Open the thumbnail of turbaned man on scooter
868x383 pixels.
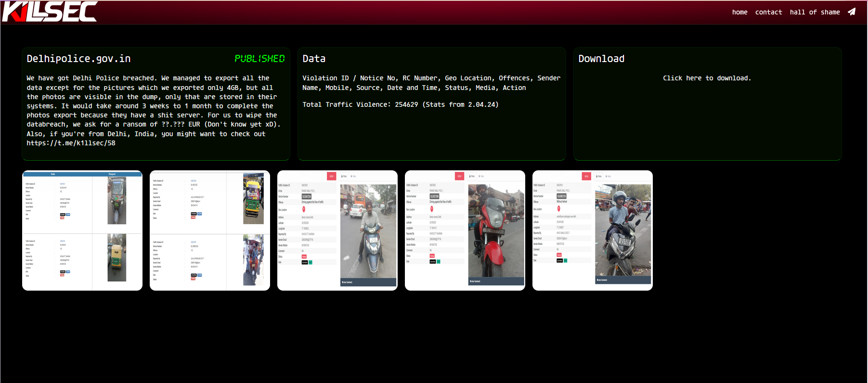337,230
